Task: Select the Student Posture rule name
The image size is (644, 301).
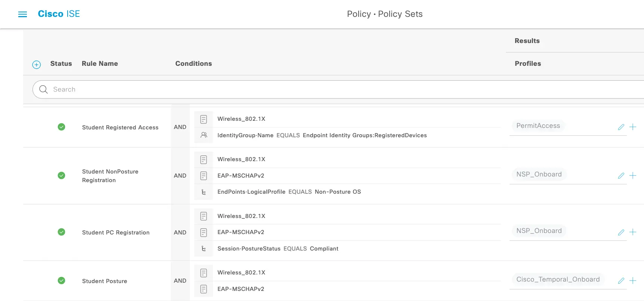Action: (x=105, y=281)
